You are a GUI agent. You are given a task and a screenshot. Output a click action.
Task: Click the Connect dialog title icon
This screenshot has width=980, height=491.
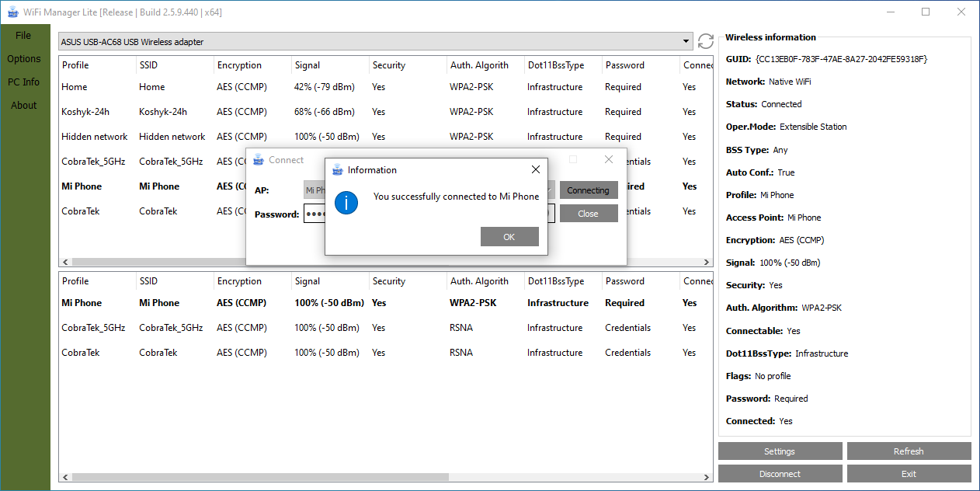tap(259, 160)
